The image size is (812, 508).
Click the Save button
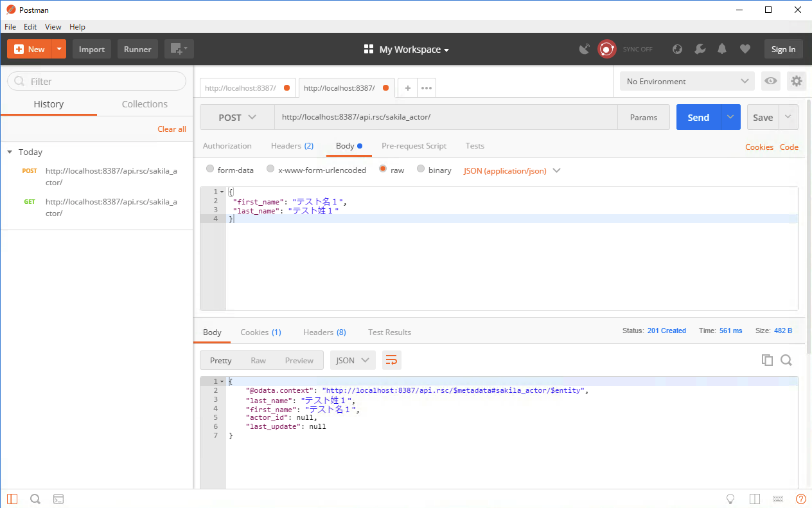pyautogui.click(x=763, y=117)
